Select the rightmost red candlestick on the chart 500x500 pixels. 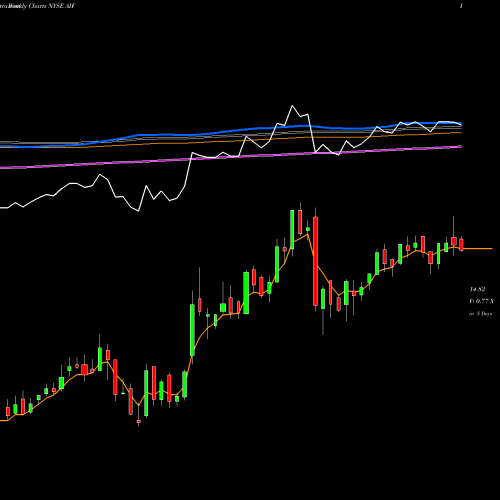(461, 244)
